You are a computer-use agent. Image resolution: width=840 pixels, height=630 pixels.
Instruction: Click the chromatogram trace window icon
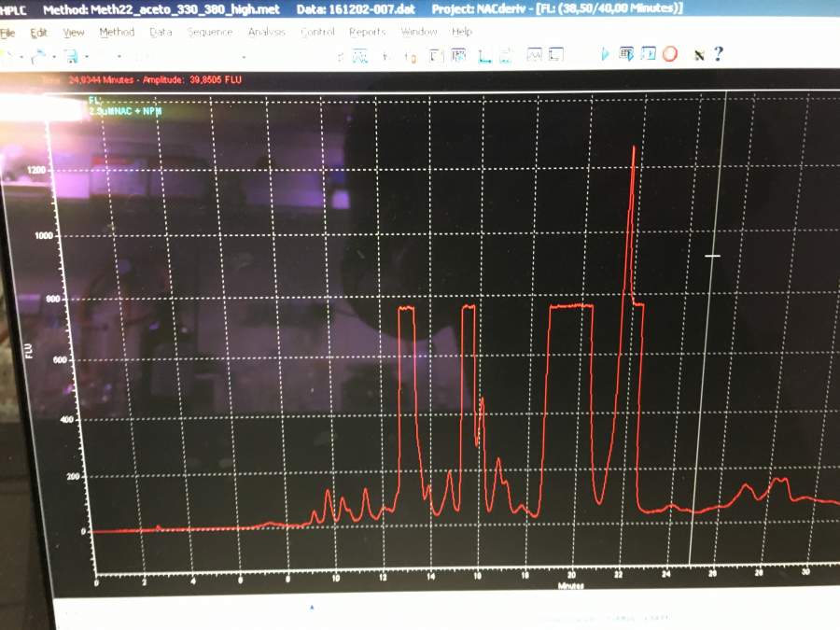click(534, 55)
